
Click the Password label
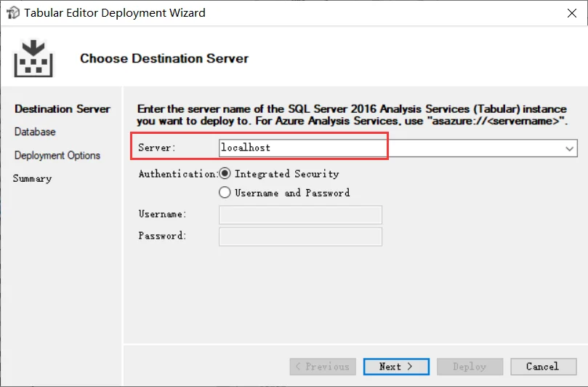point(162,236)
